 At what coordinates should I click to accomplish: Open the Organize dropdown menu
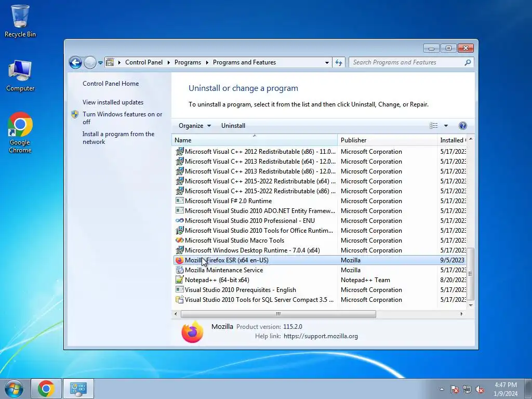pos(195,126)
